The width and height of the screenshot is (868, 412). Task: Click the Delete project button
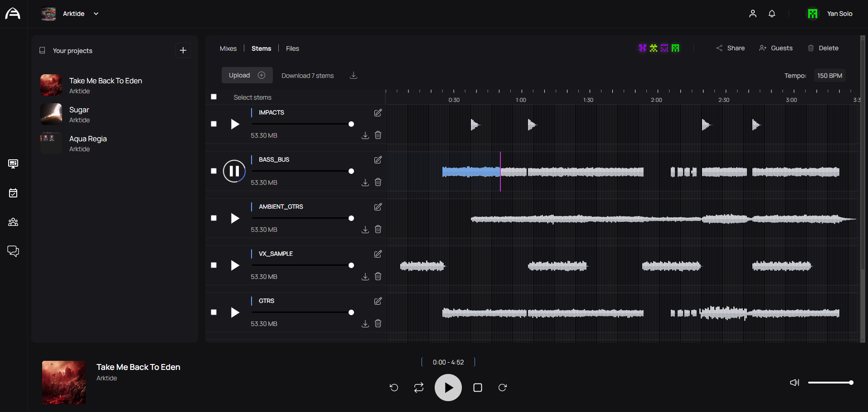[823, 48]
